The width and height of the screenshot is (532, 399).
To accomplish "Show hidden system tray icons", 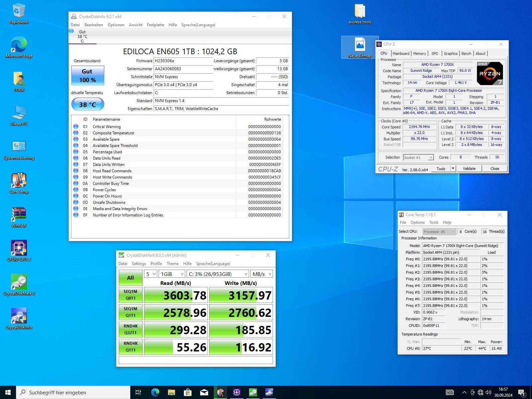I will pos(464,392).
